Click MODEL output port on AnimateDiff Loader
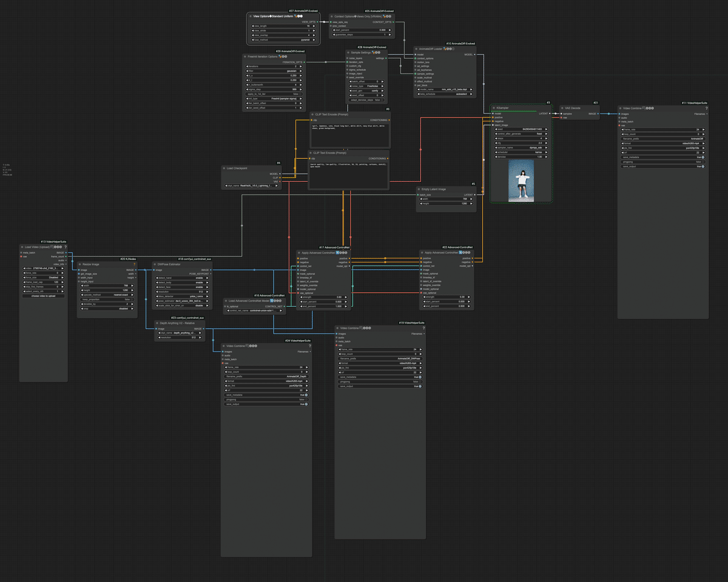728x582 pixels. (474, 55)
